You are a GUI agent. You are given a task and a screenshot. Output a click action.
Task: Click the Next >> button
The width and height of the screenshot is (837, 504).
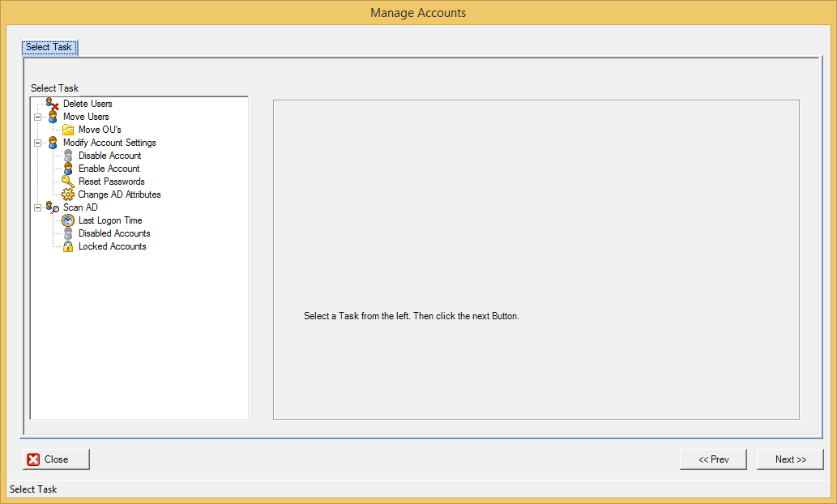pos(790,459)
